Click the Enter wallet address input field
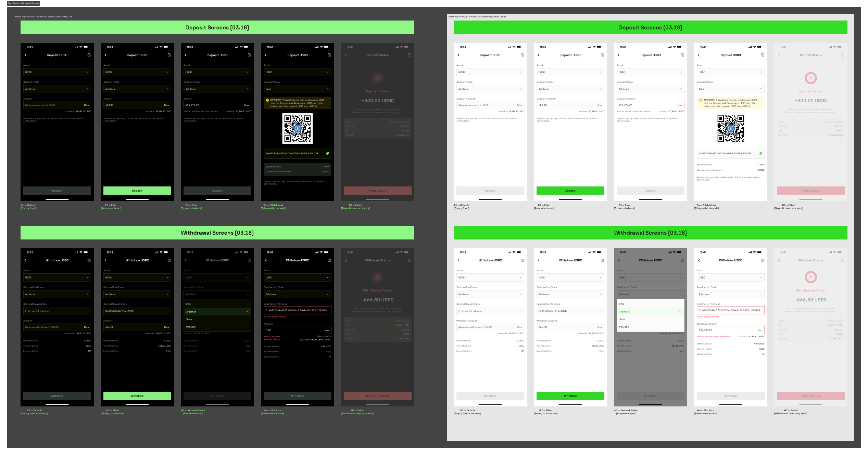 pyautogui.click(x=57, y=311)
